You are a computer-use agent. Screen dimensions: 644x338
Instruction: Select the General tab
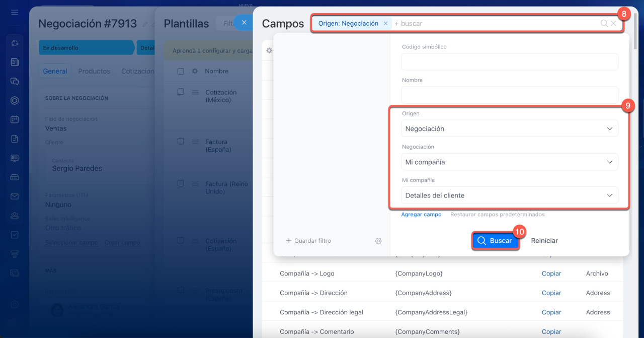click(55, 71)
